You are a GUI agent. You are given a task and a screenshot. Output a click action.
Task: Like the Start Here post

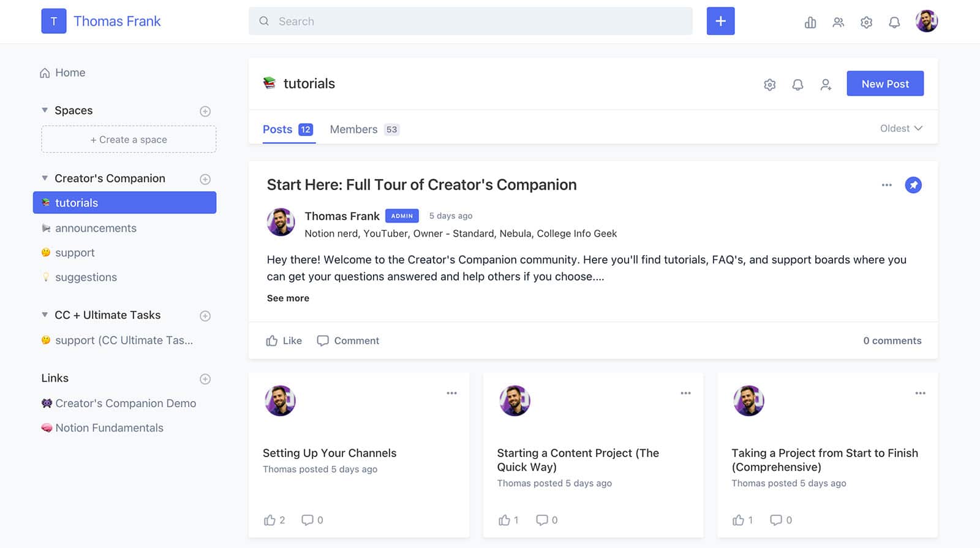point(284,341)
